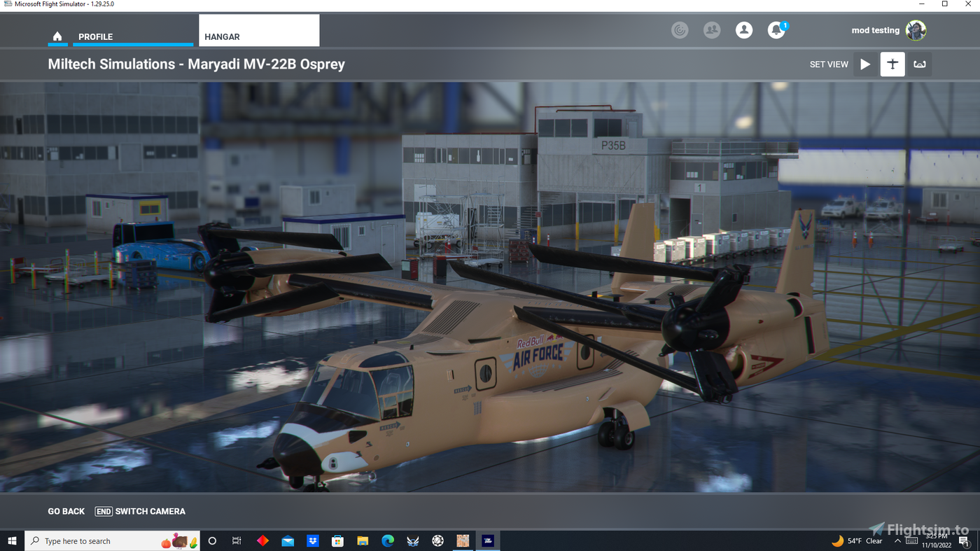Switch to the PROFILE tab
The width and height of the screenshot is (980, 551).
pyautogui.click(x=96, y=36)
